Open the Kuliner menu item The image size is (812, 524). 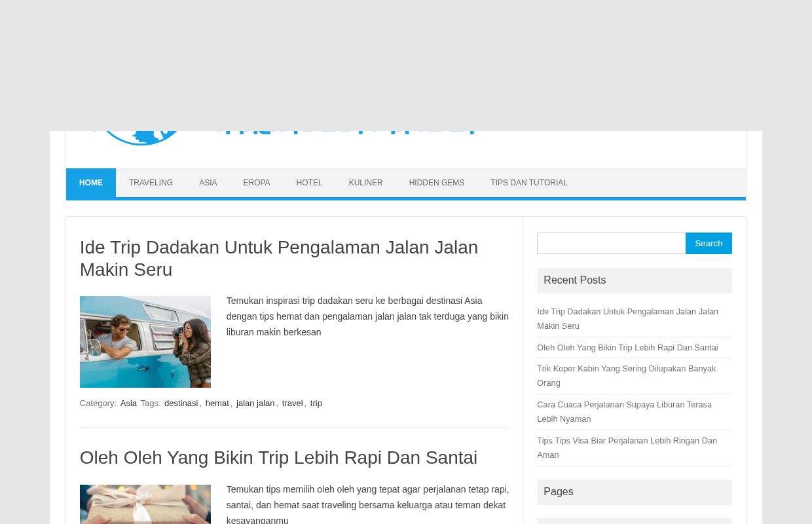365,183
